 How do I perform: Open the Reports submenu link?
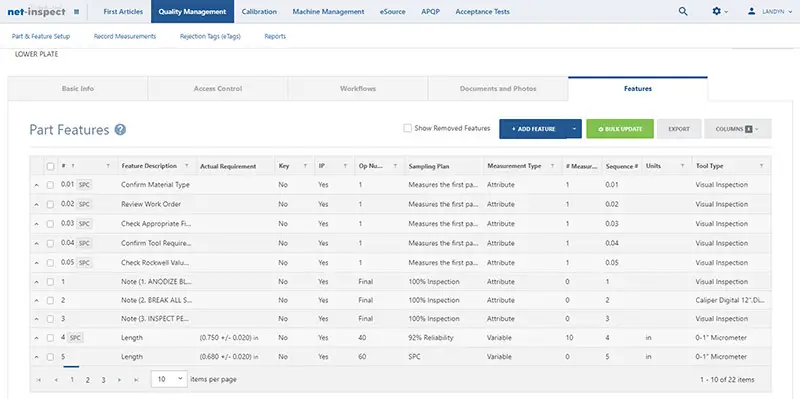pos(275,36)
